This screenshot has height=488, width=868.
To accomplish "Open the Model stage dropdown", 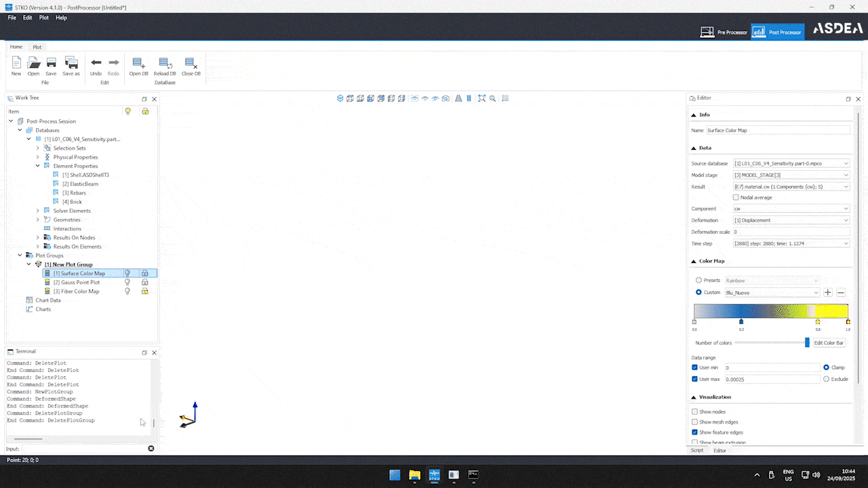I will [x=791, y=175].
